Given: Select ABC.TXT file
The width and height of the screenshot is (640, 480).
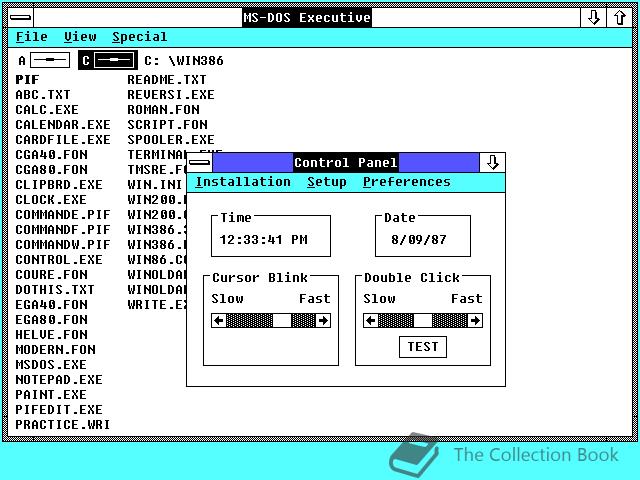Looking at the screenshot, I should point(43,95).
